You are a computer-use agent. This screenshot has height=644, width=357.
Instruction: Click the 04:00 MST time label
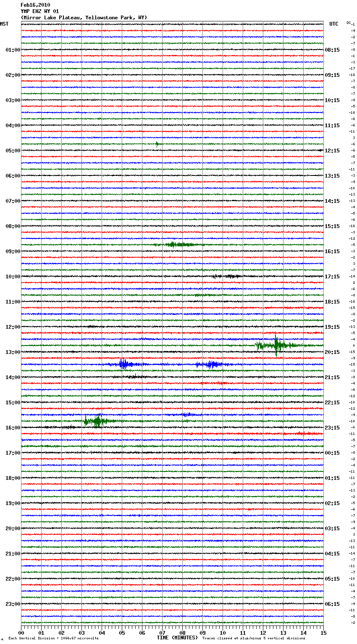click(13, 126)
